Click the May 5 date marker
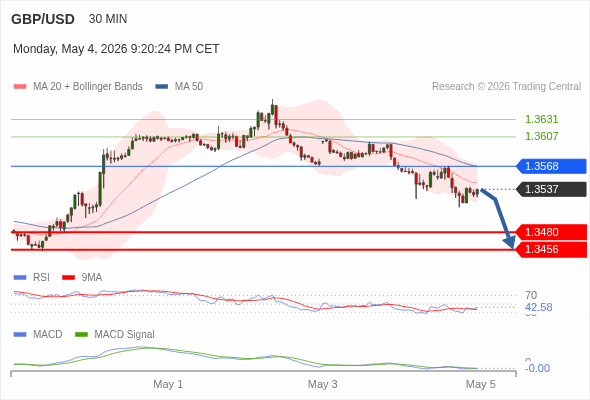 tap(481, 384)
